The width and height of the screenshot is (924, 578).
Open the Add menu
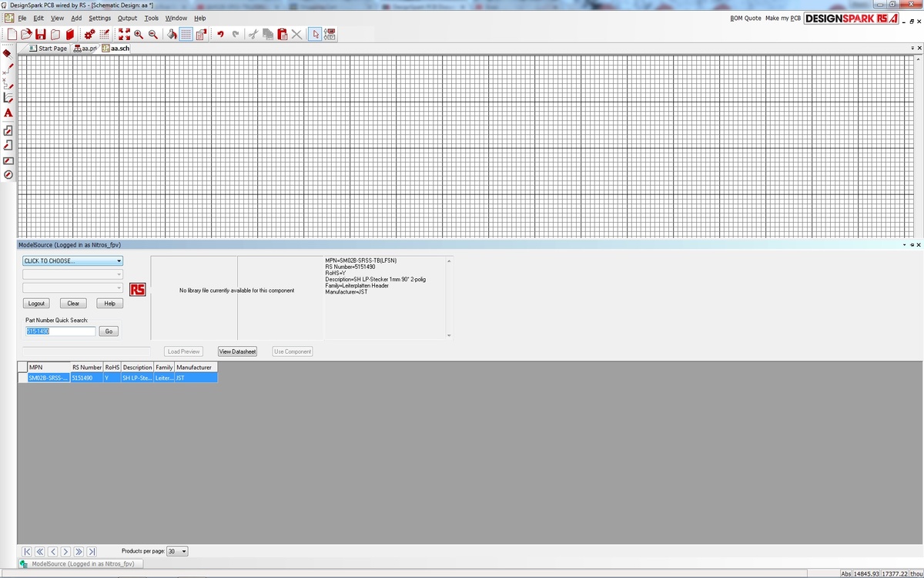[76, 18]
